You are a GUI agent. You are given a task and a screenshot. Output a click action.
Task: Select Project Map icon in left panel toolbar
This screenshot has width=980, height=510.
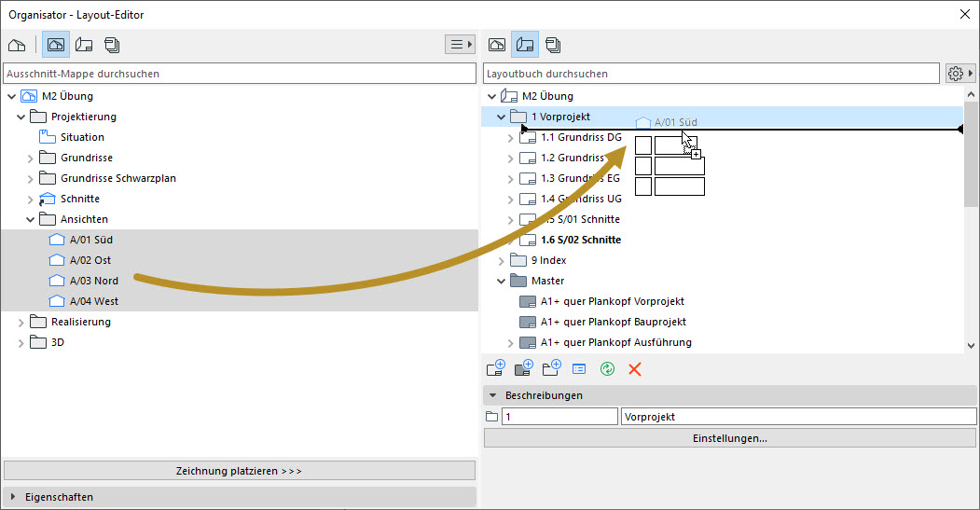(x=17, y=45)
